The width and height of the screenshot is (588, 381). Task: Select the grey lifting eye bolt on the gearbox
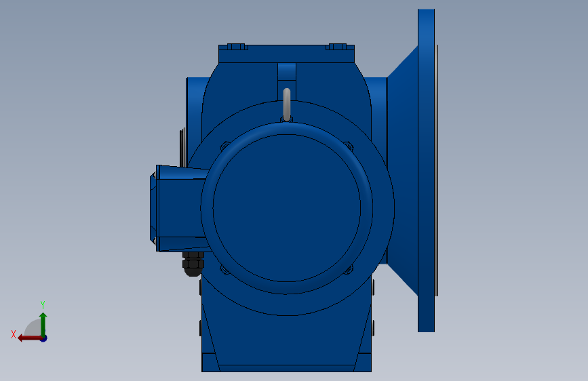point(287,104)
